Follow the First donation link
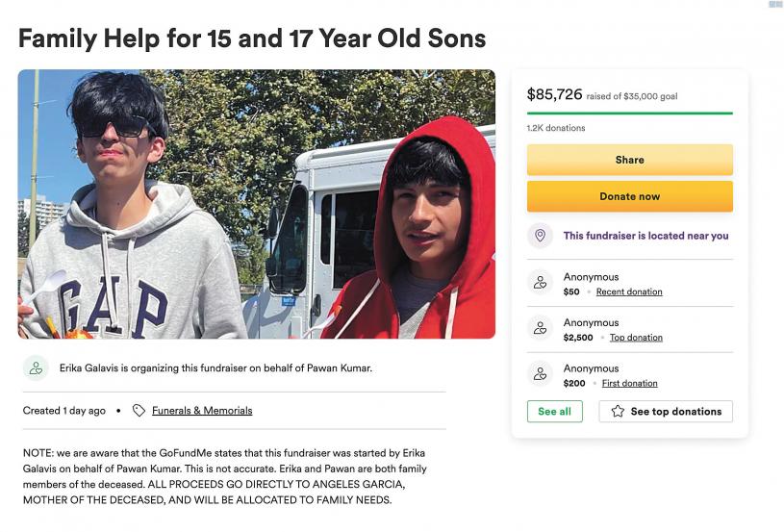 point(630,383)
